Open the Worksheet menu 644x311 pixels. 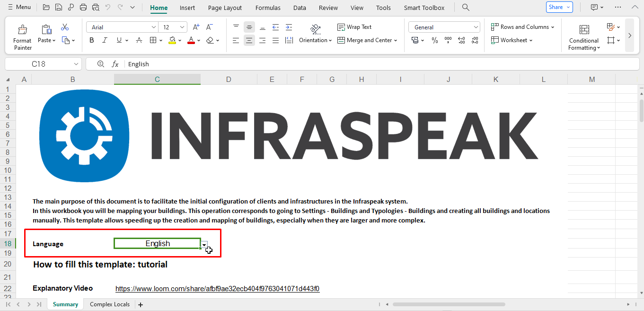coord(512,40)
